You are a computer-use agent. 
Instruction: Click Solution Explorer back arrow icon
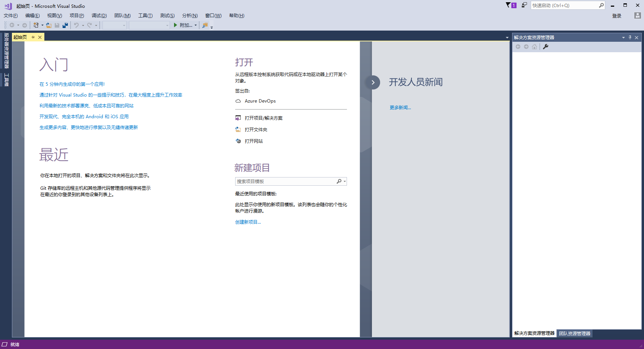pos(518,47)
